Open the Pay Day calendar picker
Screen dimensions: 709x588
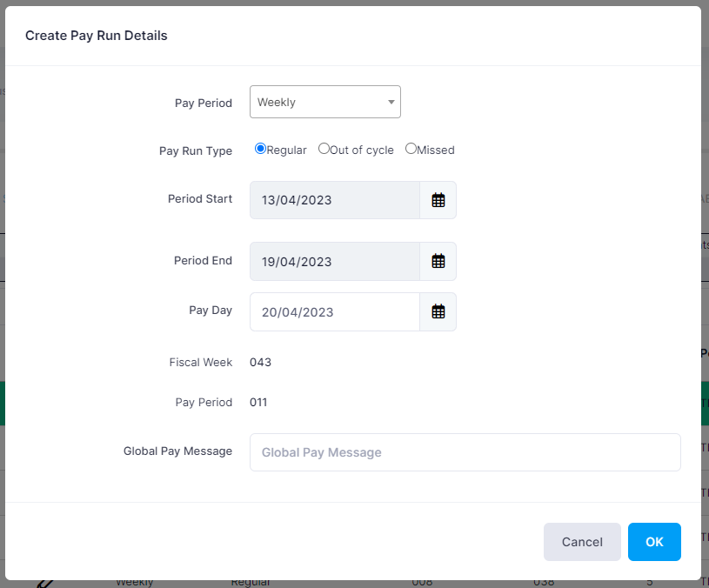coord(438,311)
